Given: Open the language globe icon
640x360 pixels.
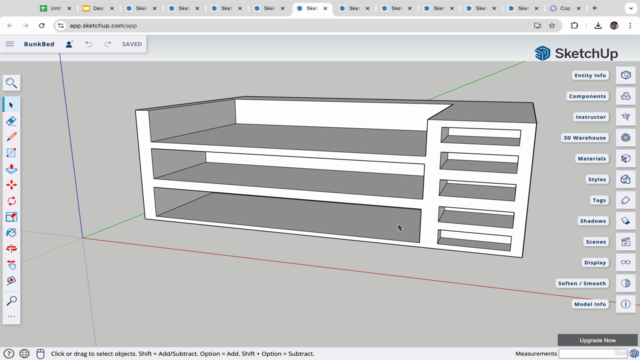Looking at the screenshot, I should (x=24, y=353).
